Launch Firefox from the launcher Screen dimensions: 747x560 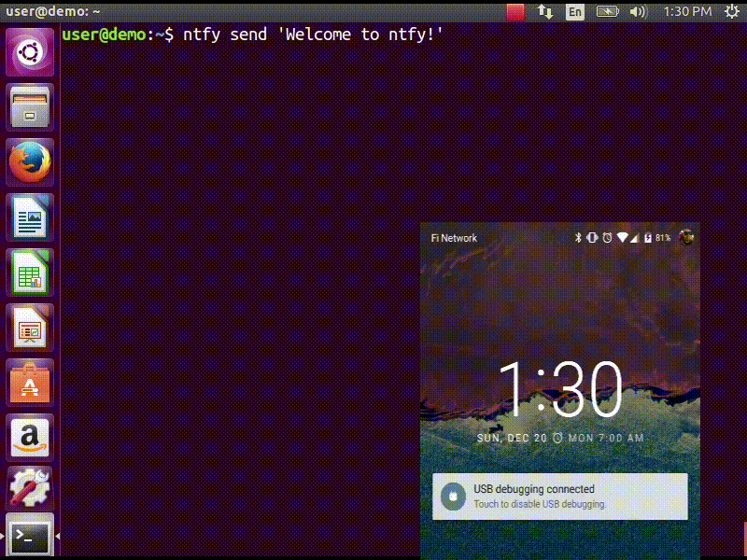pos(30,161)
